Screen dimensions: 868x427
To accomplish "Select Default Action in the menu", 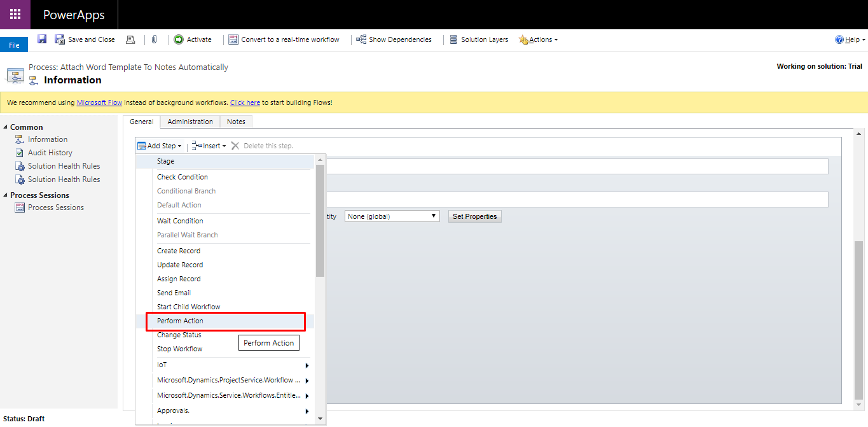I will tap(225, 205).
